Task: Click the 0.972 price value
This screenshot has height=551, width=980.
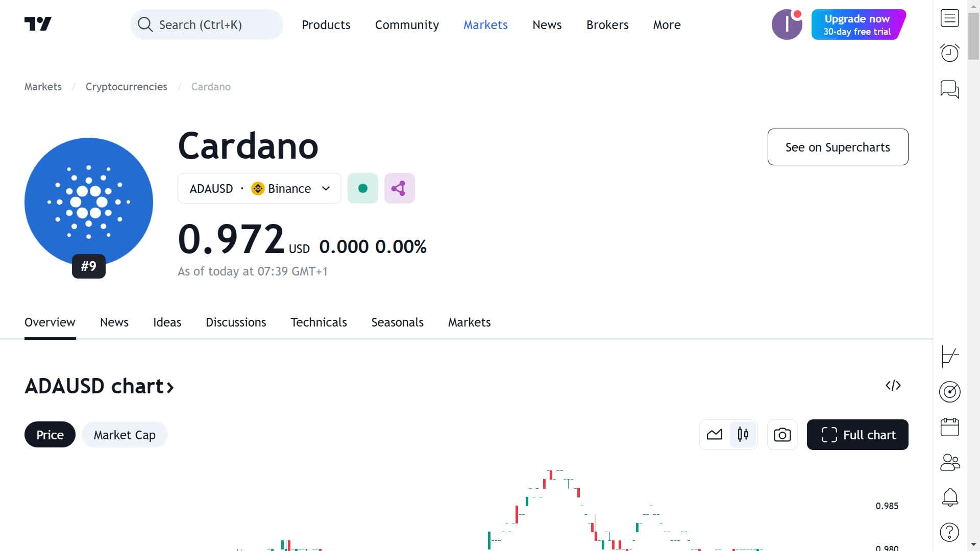Action: click(231, 239)
